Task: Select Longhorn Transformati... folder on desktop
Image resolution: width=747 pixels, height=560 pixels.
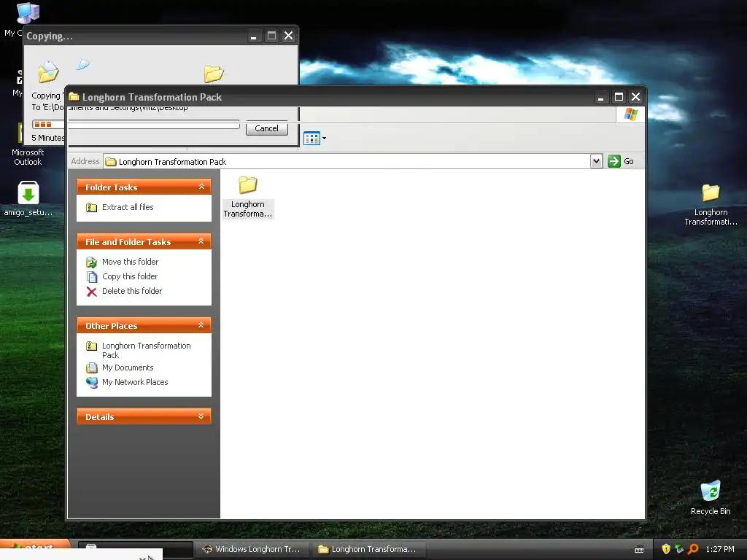Action: pyautogui.click(x=711, y=205)
